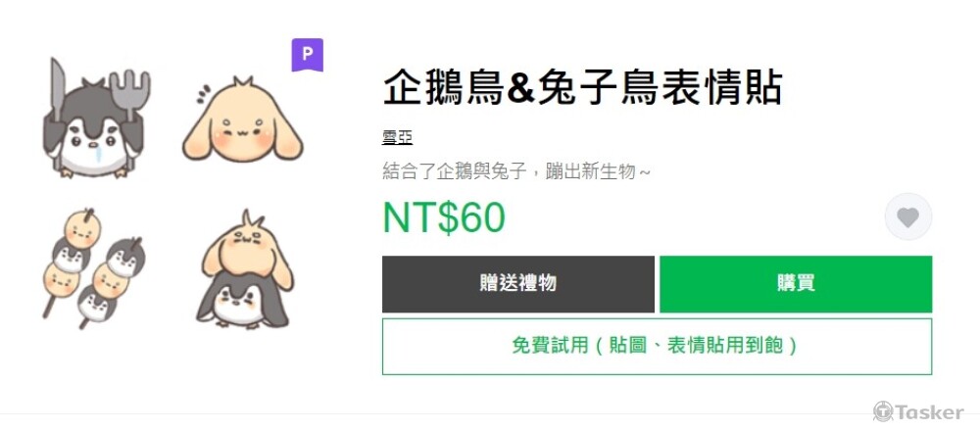The image size is (980, 432).
Task: Click the gray penguin beneath the stacked rabbit bird
Action: coord(242,302)
